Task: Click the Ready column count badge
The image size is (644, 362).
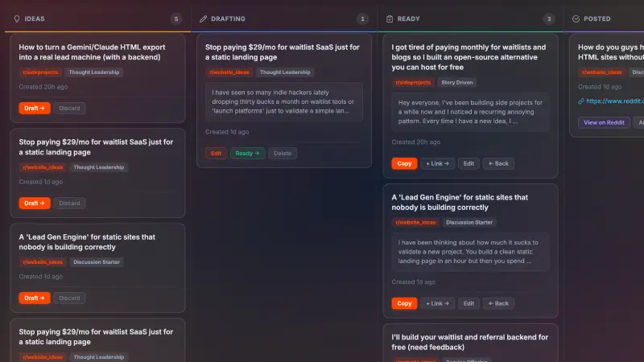Action: coord(549,19)
